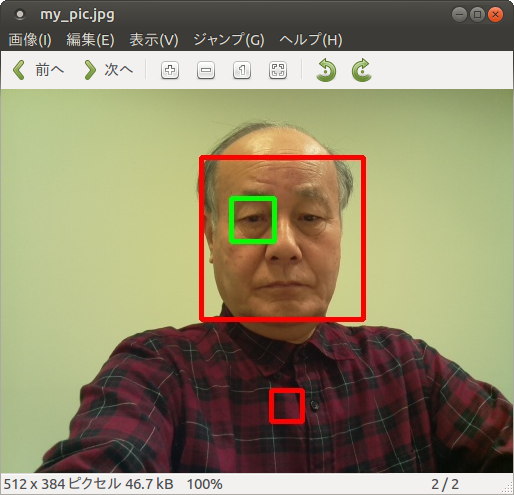Click the zoom out minus icon

pyautogui.click(x=206, y=70)
